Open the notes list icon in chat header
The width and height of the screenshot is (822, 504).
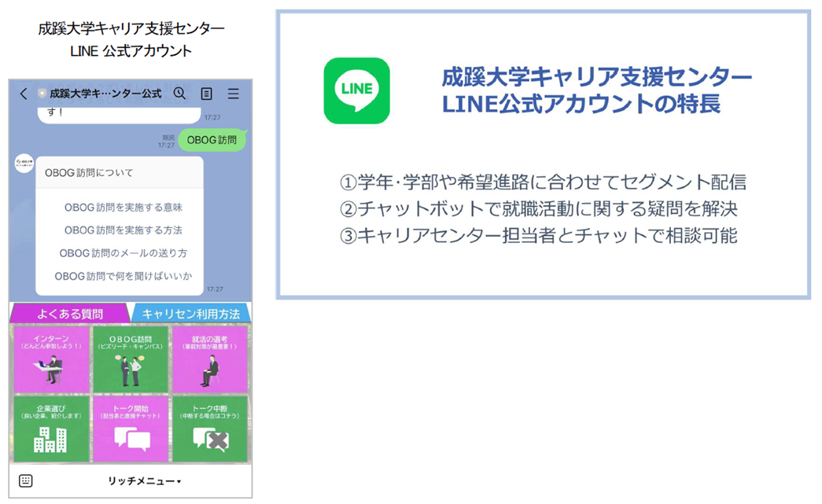207,94
